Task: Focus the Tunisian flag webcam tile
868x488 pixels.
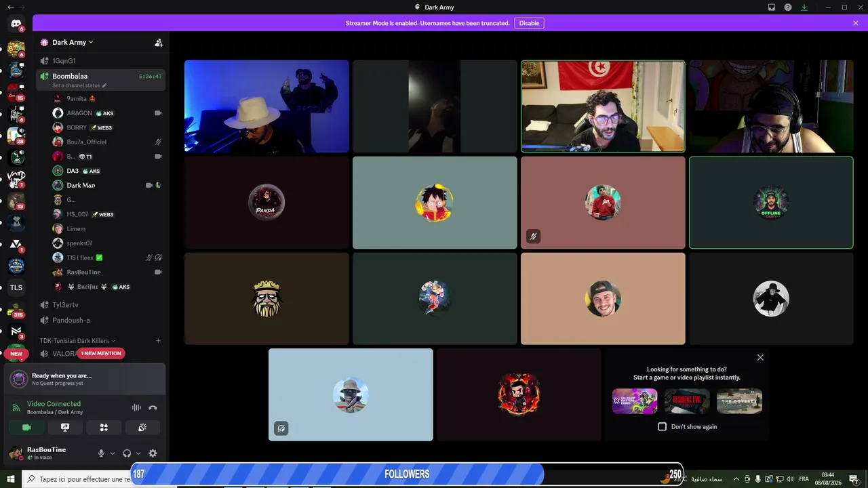Action: [x=603, y=106]
